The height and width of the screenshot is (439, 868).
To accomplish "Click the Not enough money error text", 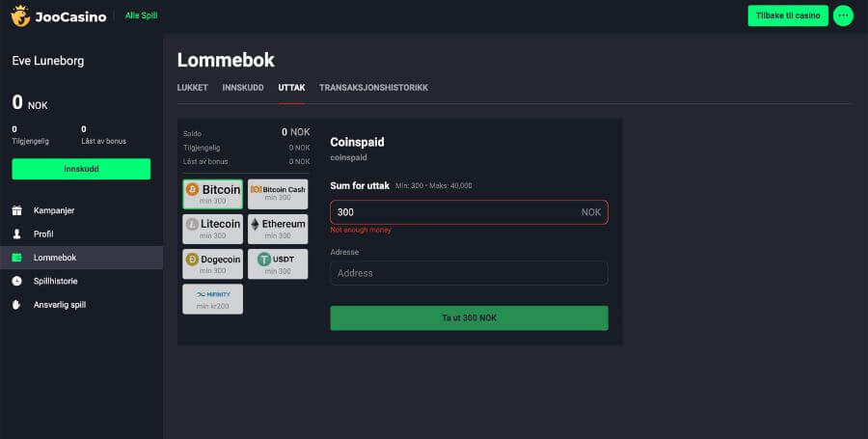I will [x=361, y=230].
